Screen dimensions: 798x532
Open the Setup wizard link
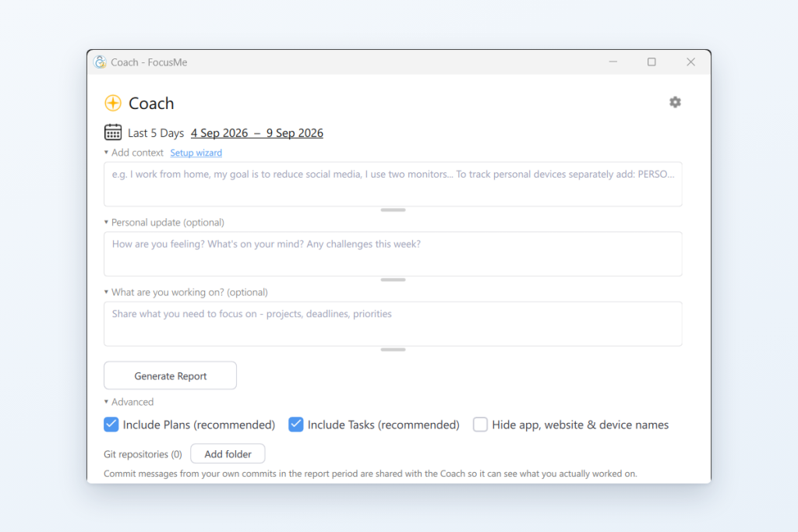(196, 153)
